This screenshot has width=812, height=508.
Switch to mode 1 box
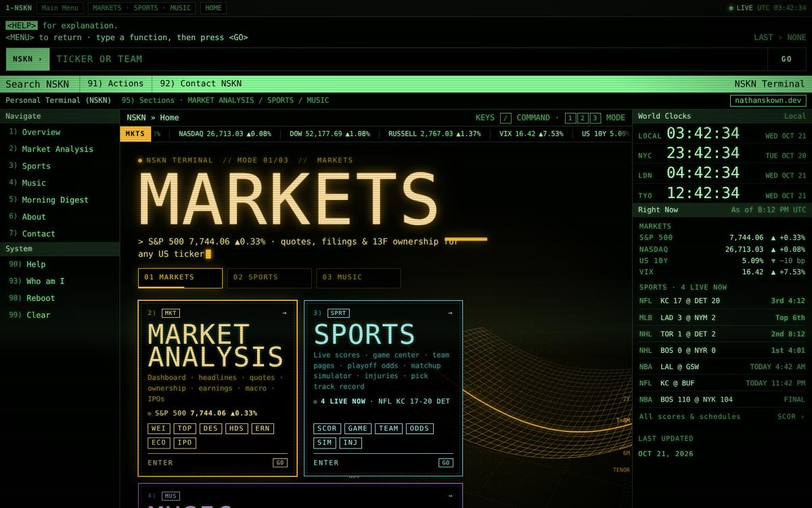coord(570,118)
